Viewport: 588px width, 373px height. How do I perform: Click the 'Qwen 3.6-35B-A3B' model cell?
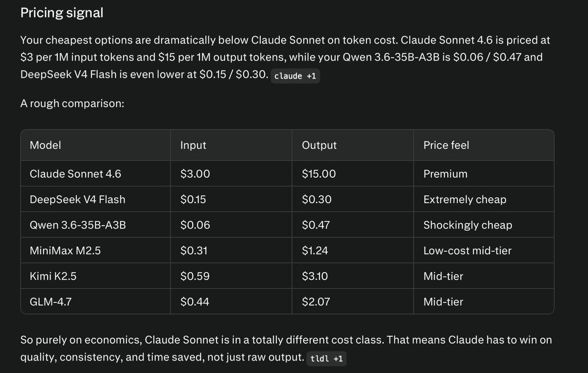pos(96,225)
